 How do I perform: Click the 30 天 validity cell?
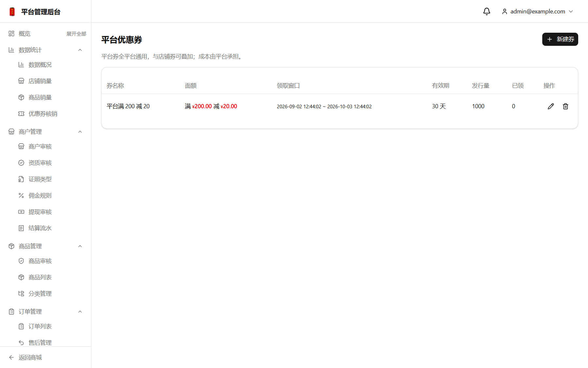(x=439, y=106)
